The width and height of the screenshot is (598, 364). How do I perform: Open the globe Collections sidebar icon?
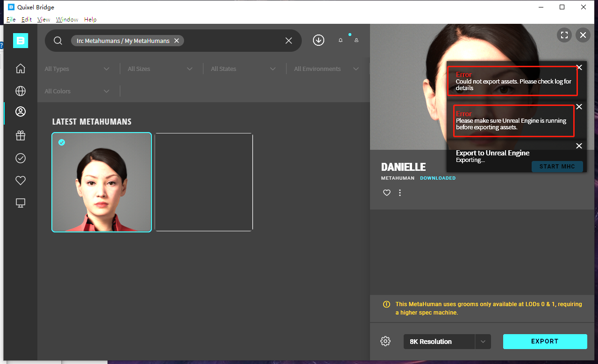click(x=21, y=91)
